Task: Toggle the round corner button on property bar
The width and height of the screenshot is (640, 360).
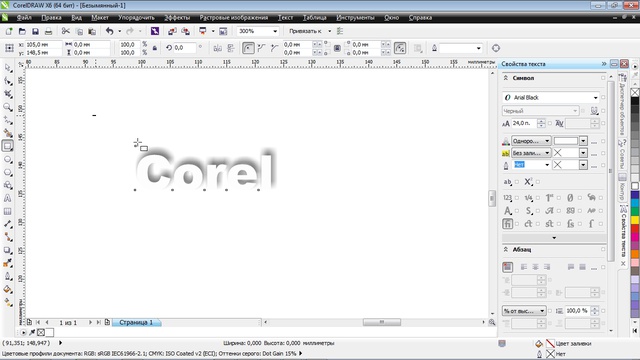Action: coord(248,48)
